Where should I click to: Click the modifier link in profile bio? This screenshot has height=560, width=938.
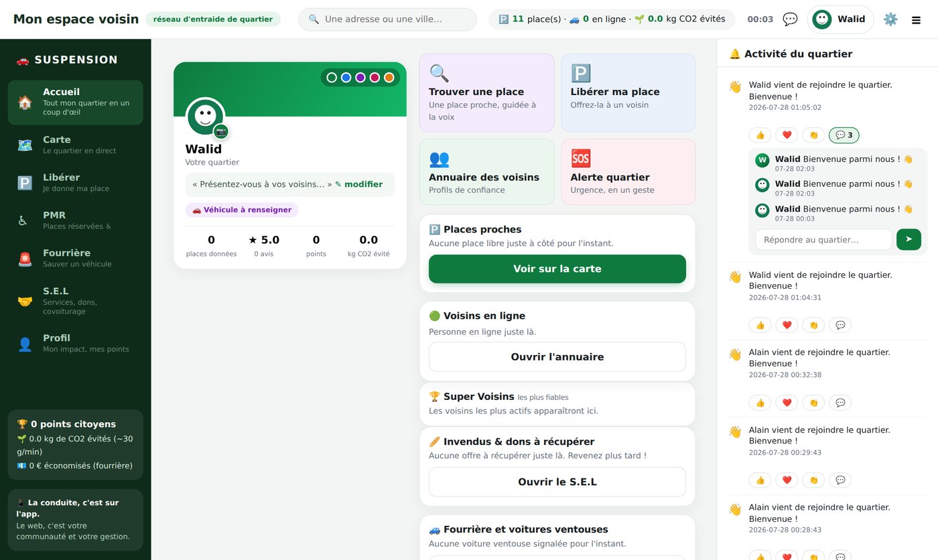point(363,184)
